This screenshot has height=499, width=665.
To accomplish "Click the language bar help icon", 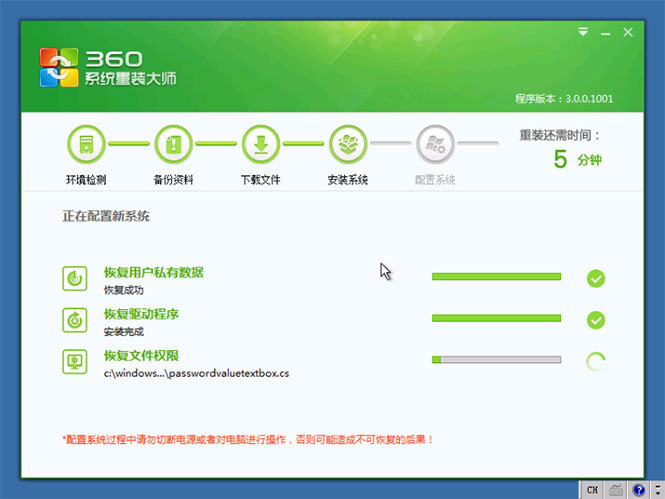I will (x=640, y=490).
